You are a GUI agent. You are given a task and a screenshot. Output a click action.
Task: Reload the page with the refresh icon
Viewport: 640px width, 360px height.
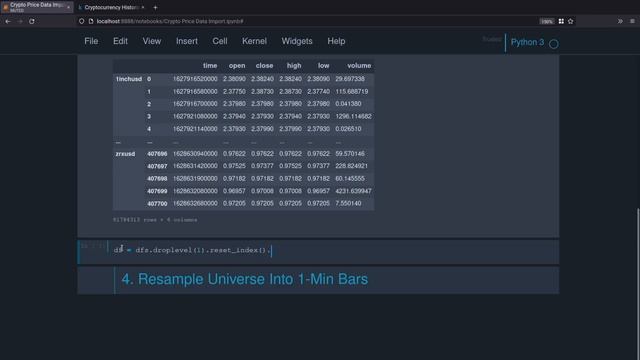32,21
